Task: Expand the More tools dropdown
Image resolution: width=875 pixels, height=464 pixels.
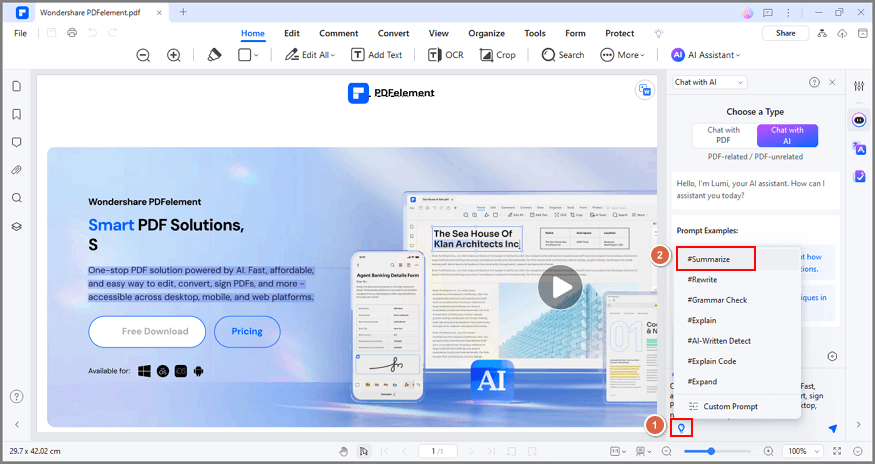Action: click(622, 55)
